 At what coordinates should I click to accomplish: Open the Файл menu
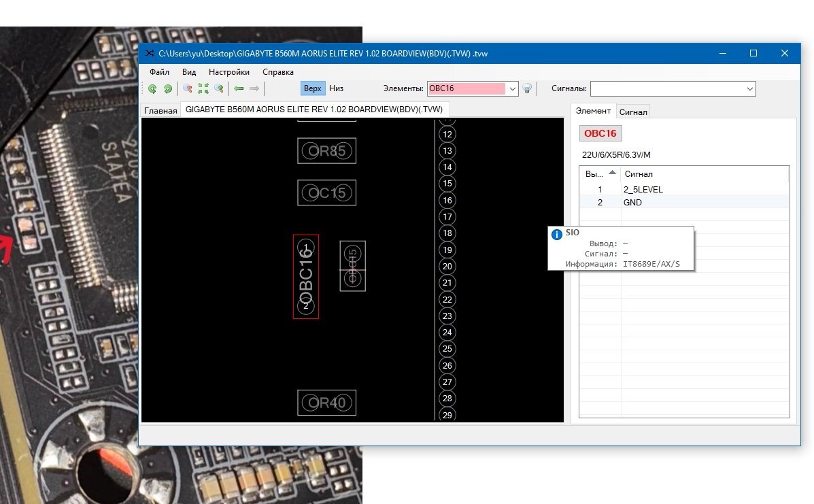tap(159, 72)
